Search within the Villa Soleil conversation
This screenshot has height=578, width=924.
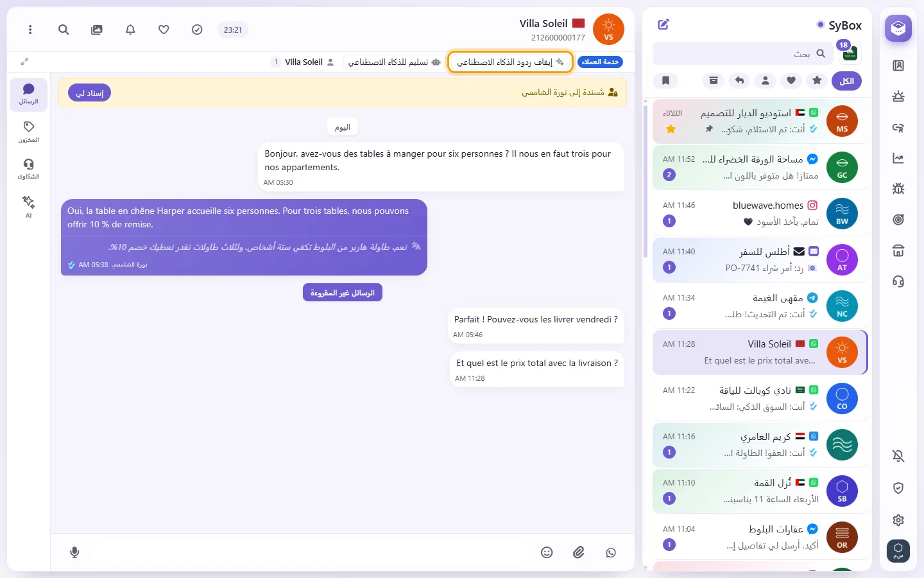point(64,30)
